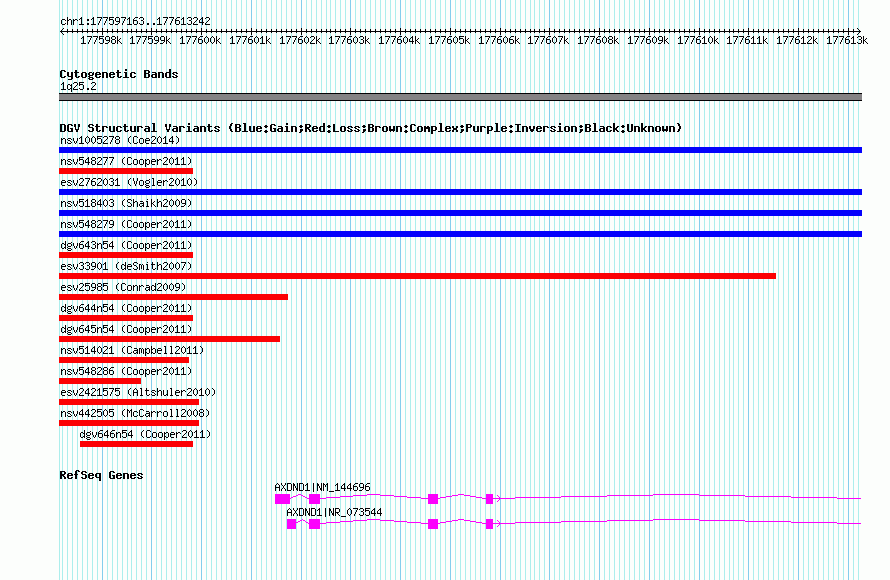Click first exon block of AXDND1|NM_144696
Screen dimensions: 890x580
click(283, 499)
